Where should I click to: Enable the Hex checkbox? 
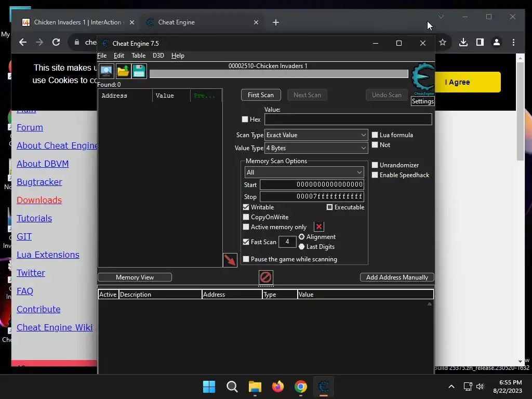(x=245, y=119)
